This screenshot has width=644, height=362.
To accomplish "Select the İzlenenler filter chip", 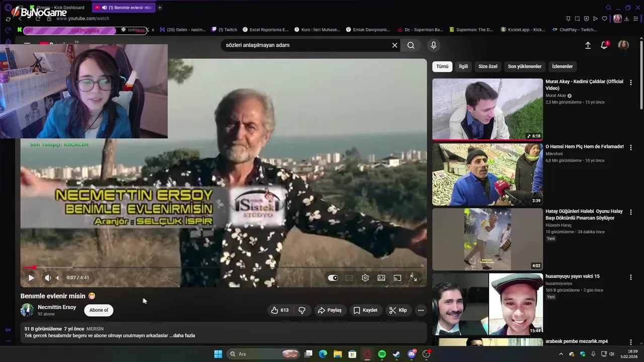I will click(x=562, y=66).
